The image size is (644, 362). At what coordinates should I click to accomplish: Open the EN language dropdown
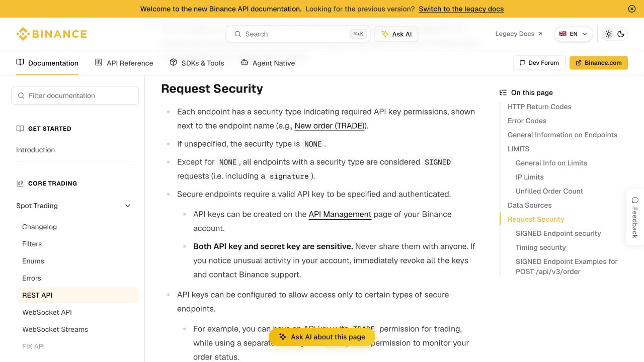[x=574, y=34]
